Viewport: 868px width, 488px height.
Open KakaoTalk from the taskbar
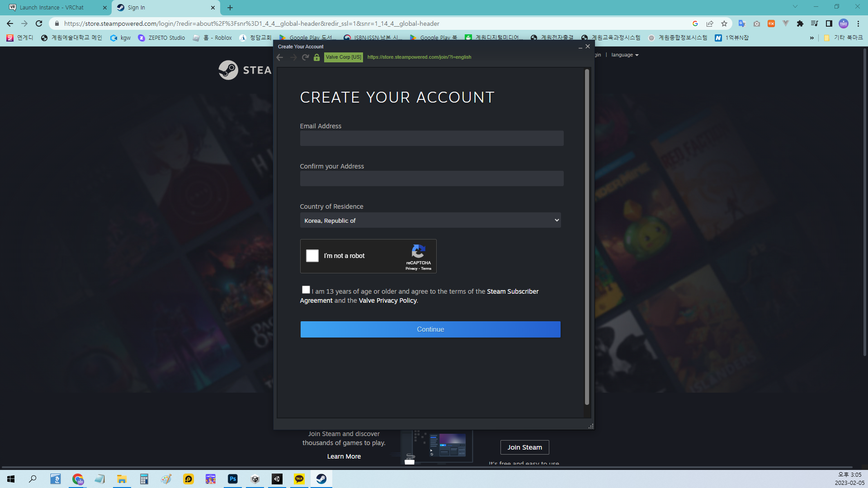[299, 479]
